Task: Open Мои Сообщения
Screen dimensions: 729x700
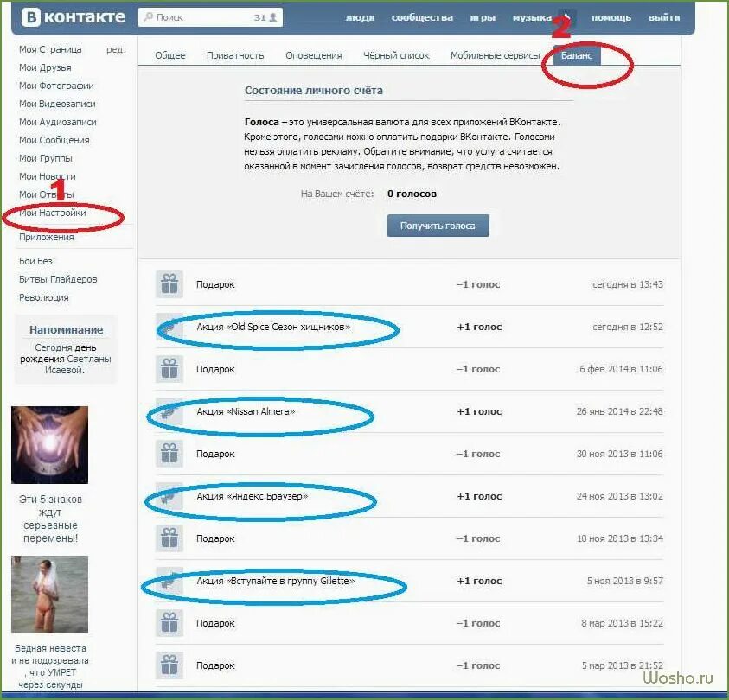Action: 54,140
